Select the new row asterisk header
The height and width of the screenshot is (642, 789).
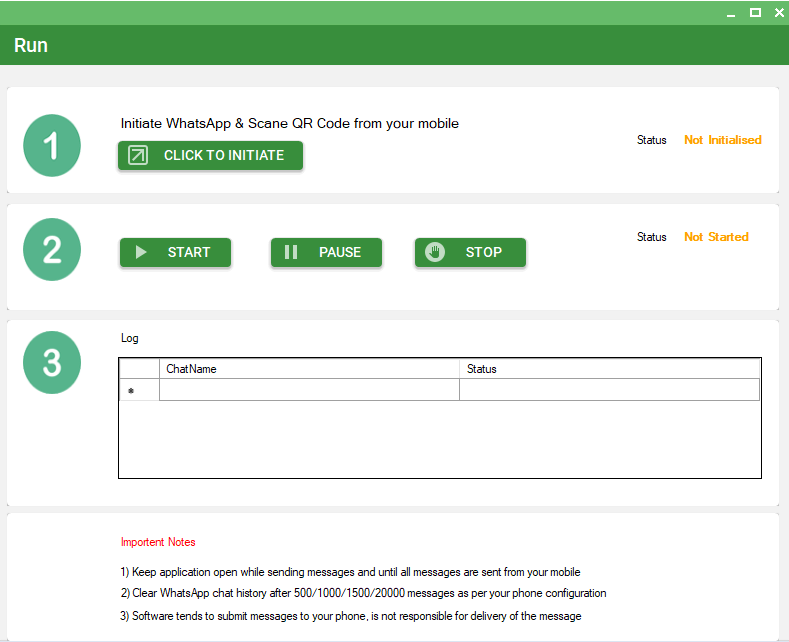point(139,390)
